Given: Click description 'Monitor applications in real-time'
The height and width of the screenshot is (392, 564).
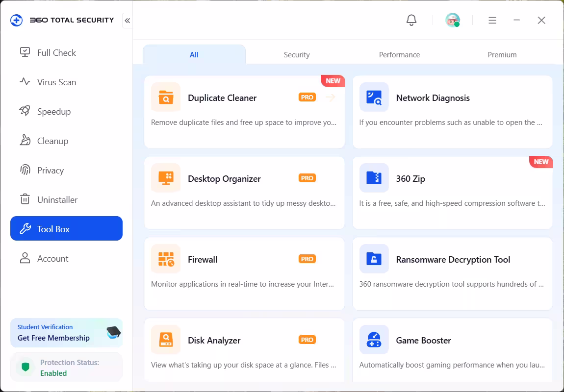Looking at the screenshot, I should click(242, 284).
